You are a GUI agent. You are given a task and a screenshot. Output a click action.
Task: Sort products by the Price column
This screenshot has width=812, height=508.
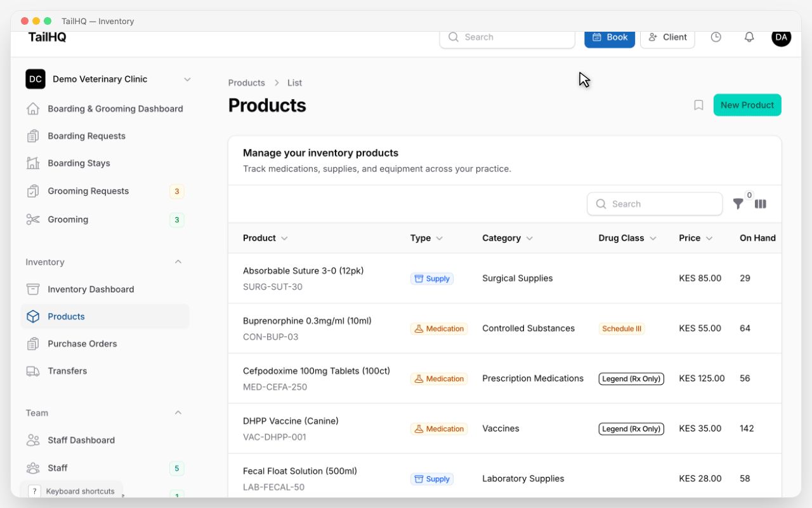695,237
